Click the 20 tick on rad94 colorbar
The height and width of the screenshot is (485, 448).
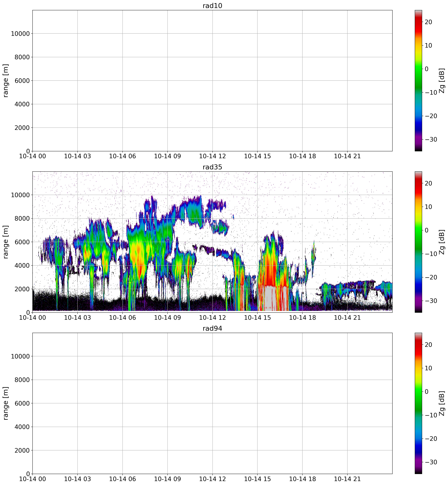tap(428, 345)
